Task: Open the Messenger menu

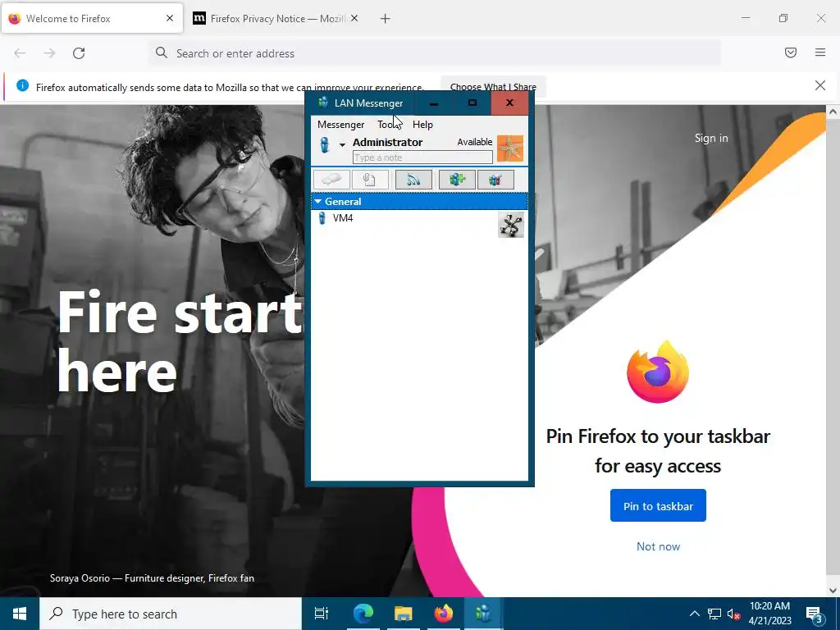Action: tap(340, 125)
